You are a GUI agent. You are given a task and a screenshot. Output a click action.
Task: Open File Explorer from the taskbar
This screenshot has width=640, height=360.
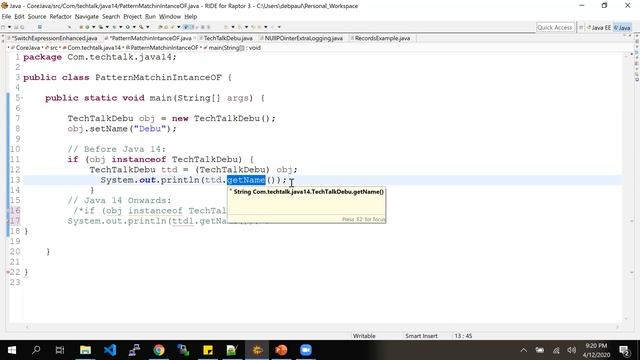coord(85,350)
